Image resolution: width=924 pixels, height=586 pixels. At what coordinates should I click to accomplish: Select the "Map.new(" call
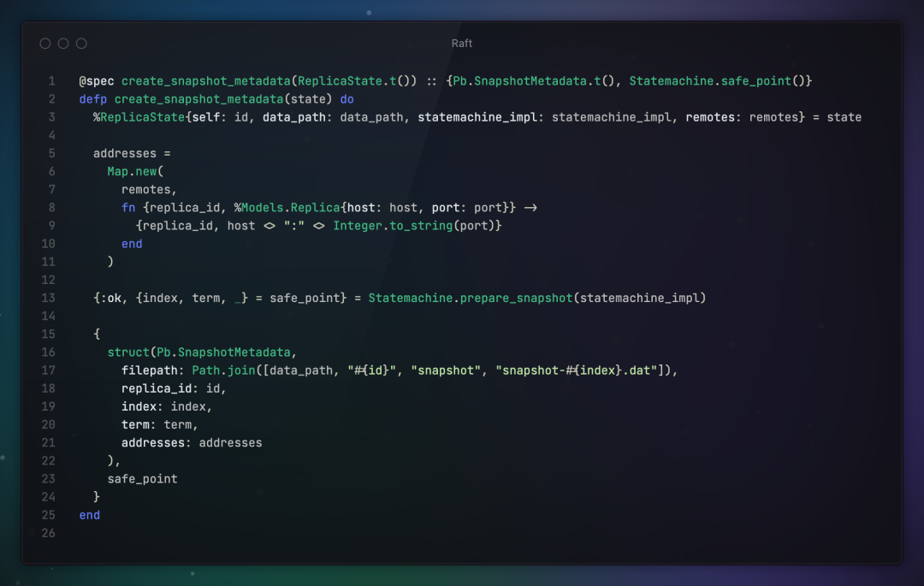pos(135,171)
